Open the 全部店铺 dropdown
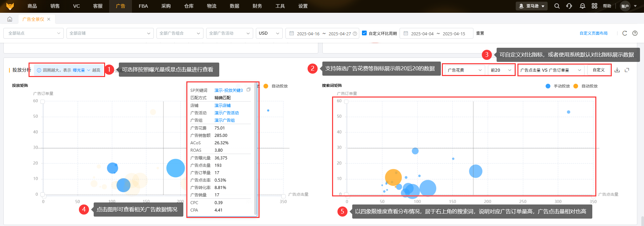644x226 pixels. 110,33
